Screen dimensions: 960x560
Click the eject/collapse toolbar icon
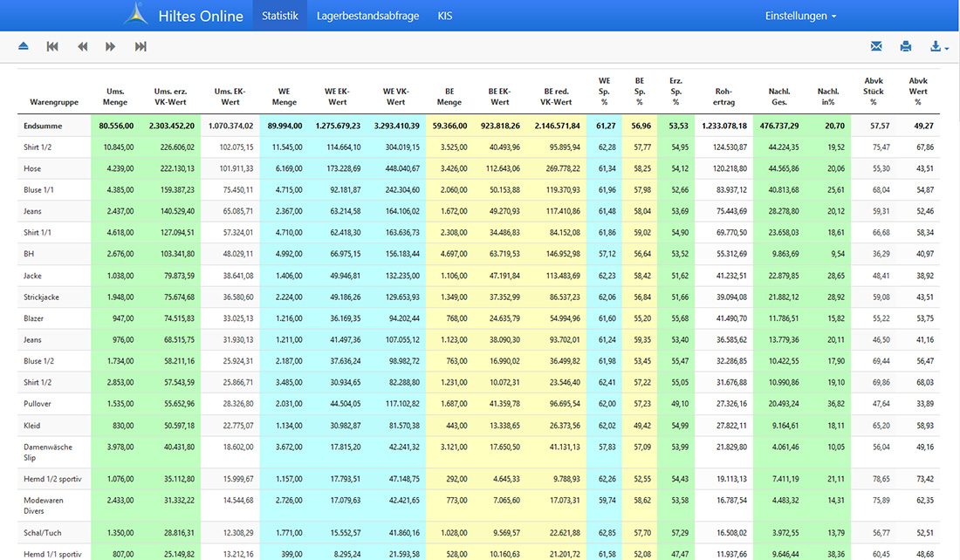(x=24, y=46)
